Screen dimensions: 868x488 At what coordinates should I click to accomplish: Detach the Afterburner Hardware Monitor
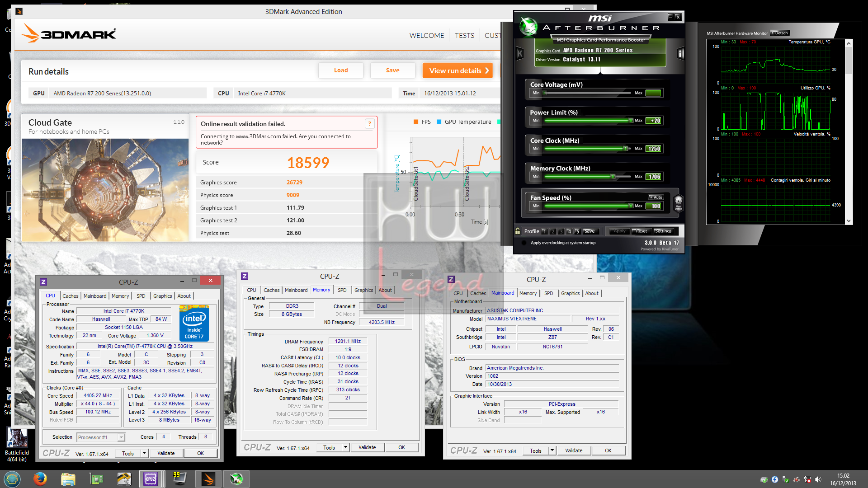point(780,33)
